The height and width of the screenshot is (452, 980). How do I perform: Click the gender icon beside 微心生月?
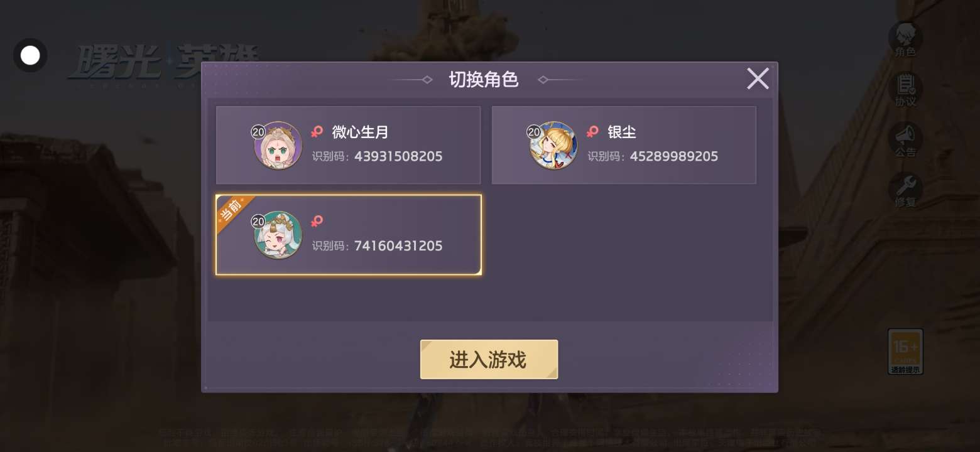[x=317, y=132]
